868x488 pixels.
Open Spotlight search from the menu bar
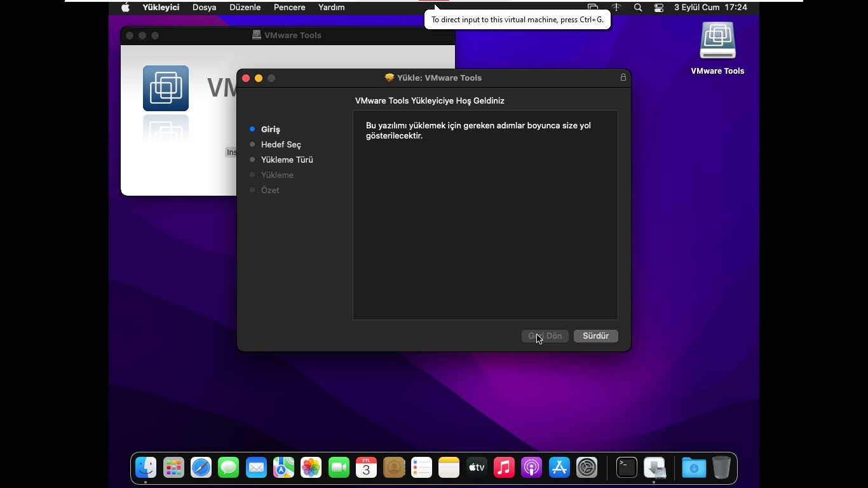coord(638,8)
